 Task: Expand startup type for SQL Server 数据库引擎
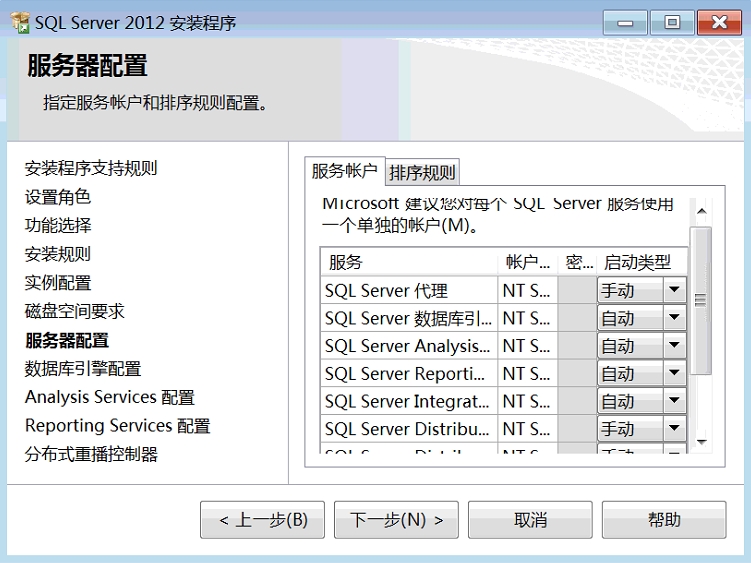[674, 319]
